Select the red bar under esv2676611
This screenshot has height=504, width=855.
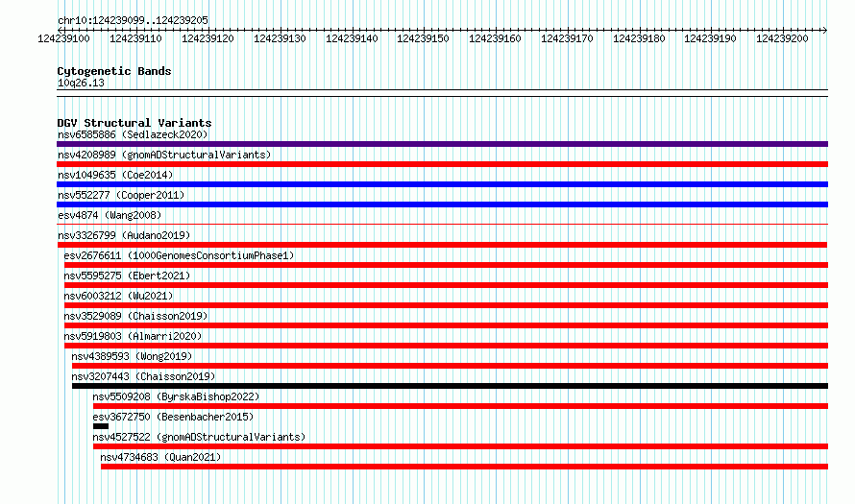click(x=446, y=265)
